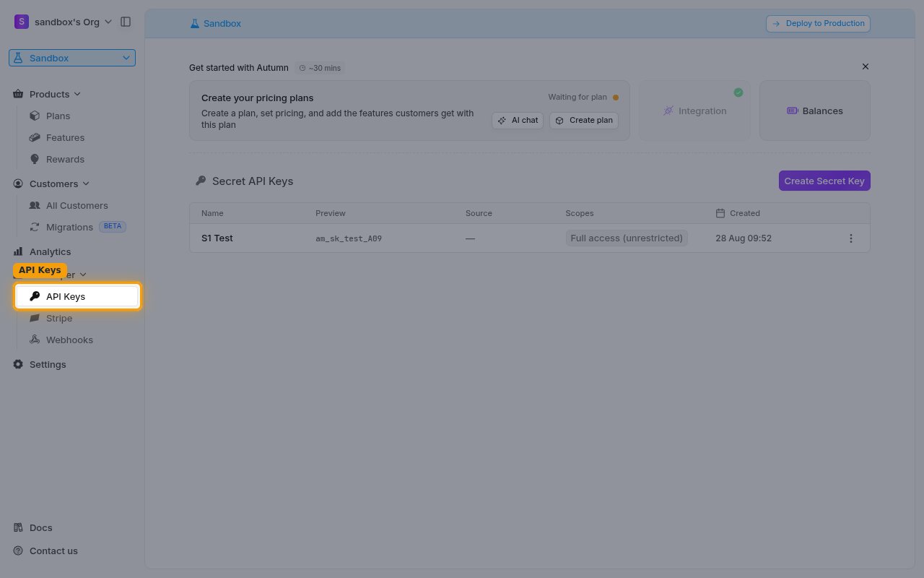Screen dimensions: 924x578
Task: Open Migrations beta page
Action: click(x=76, y=227)
